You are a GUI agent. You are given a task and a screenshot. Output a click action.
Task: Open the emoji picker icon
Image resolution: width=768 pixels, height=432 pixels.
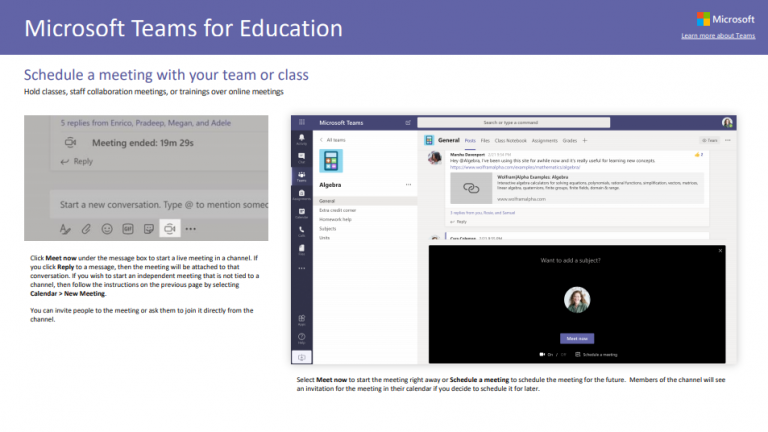107,229
